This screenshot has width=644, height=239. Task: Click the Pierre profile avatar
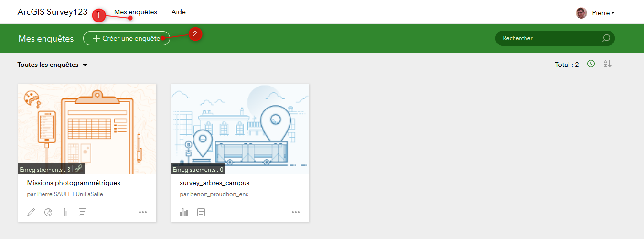[581, 13]
